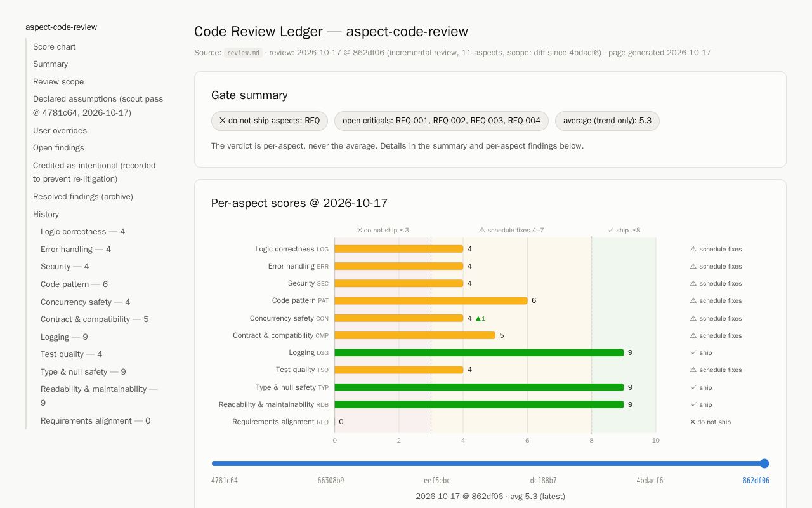Open the Open findings link

coord(58,148)
